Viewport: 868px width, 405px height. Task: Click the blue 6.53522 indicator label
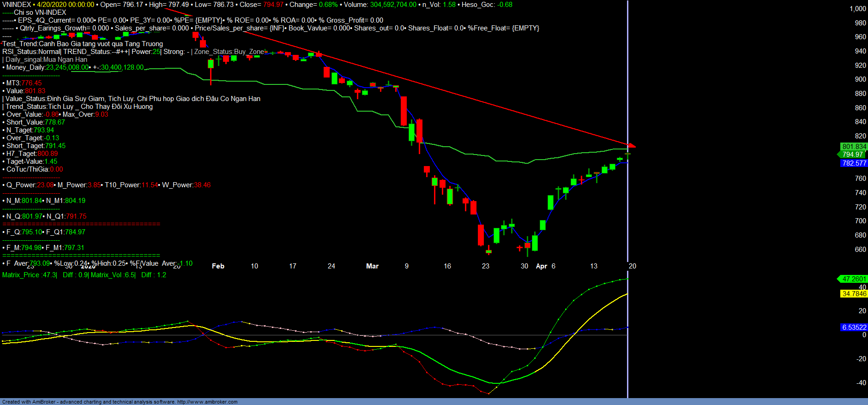(854, 328)
